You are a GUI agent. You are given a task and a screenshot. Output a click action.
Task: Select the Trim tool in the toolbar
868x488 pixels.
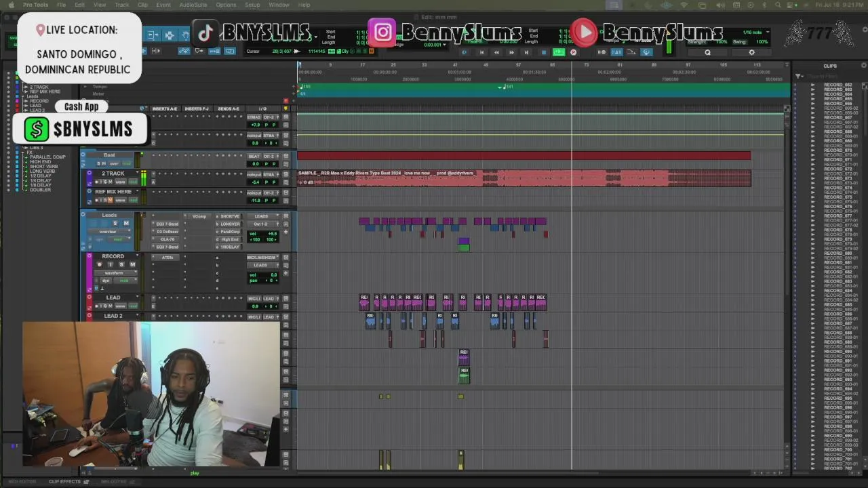click(153, 35)
